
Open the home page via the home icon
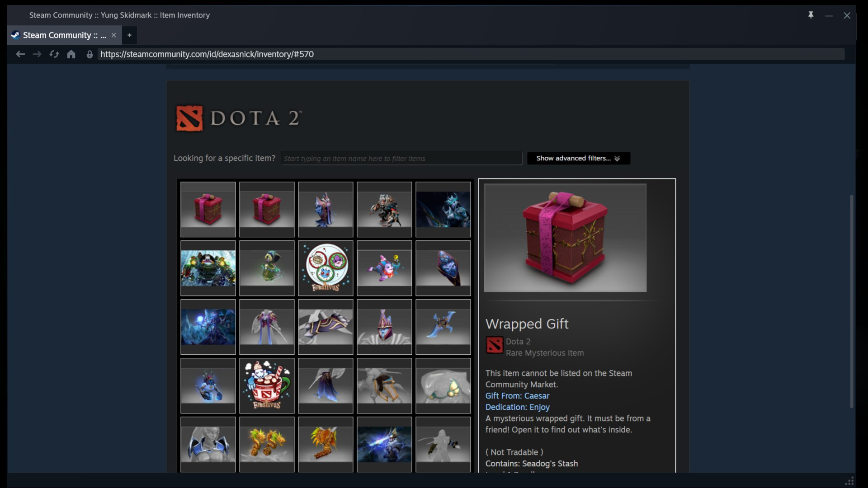click(x=71, y=54)
